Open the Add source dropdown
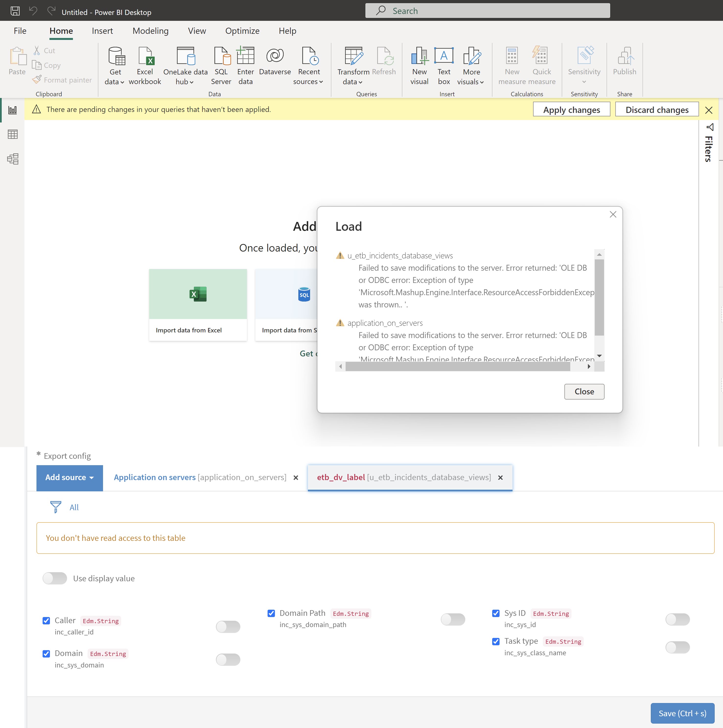723x728 pixels. 70,477
